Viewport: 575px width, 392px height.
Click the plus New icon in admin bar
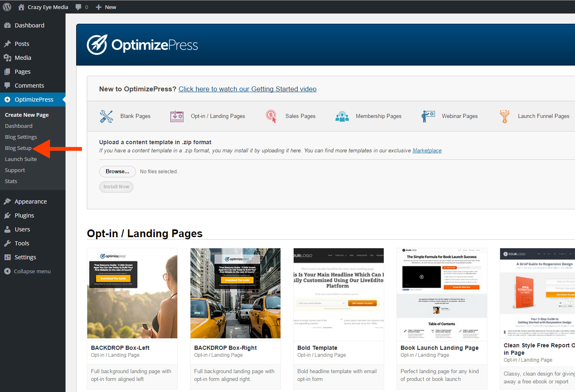tap(99, 7)
